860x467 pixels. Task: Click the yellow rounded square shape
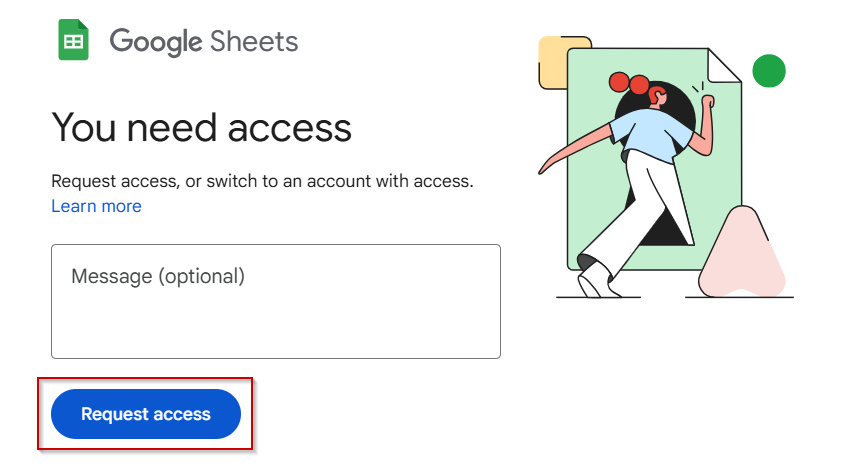tap(553, 62)
